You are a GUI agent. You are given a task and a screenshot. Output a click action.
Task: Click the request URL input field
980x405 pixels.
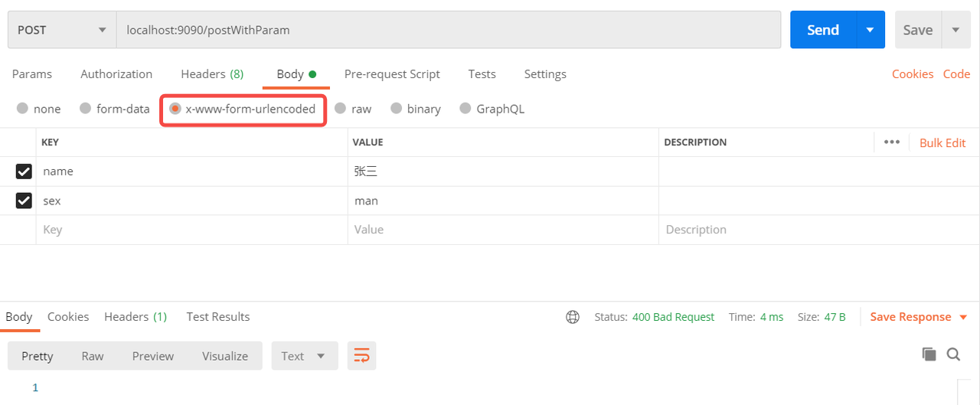pos(448,30)
